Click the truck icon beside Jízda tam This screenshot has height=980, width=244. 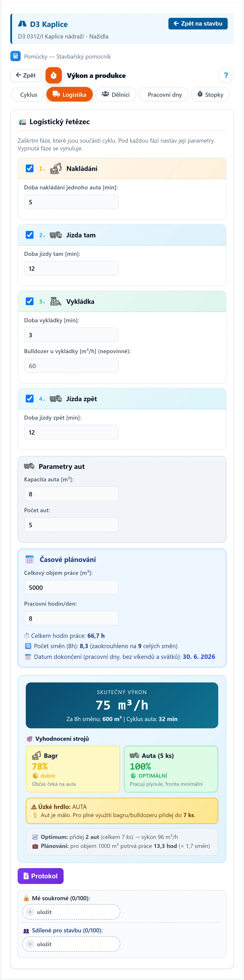tap(56, 235)
